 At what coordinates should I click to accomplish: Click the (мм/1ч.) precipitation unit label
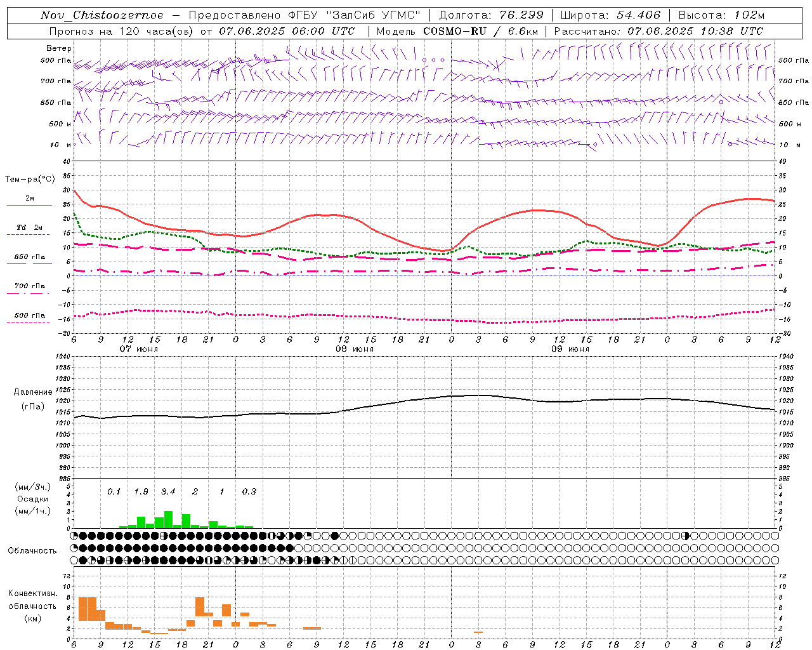coord(32,512)
